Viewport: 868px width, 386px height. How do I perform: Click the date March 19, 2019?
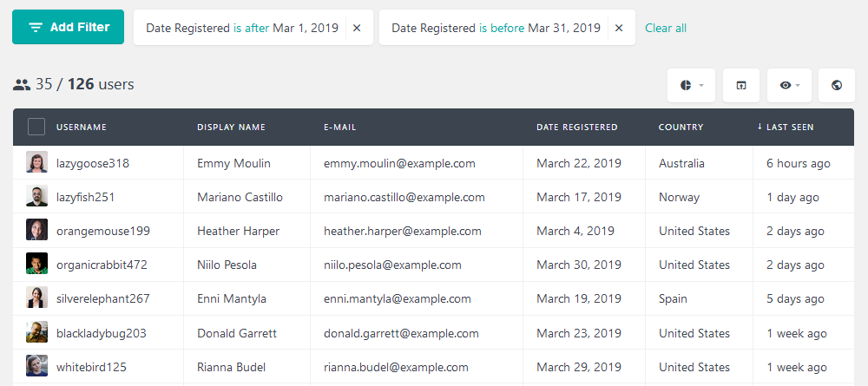[578, 299]
